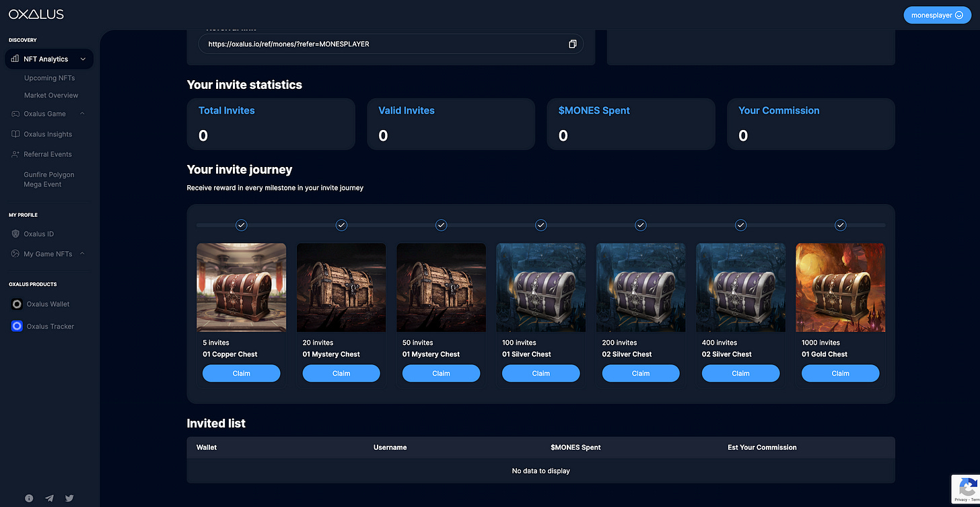Viewport: 980px width, 507px height.
Task: Click the Oxalus Insights book icon
Action: coord(16,134)
